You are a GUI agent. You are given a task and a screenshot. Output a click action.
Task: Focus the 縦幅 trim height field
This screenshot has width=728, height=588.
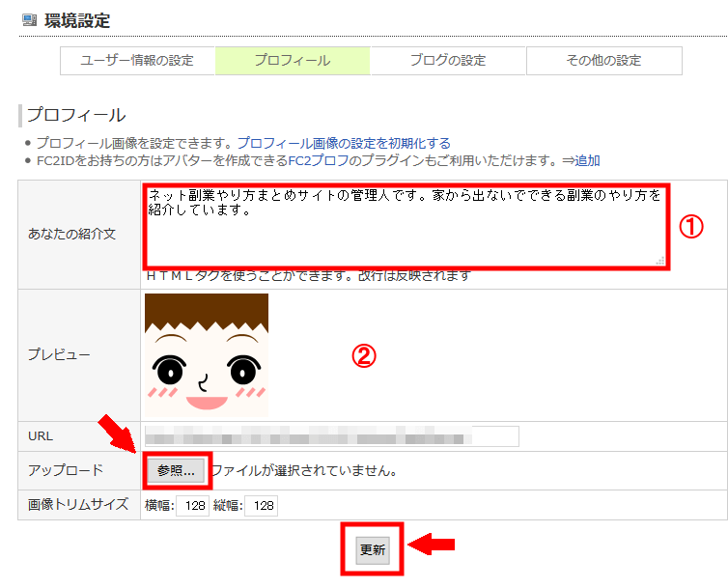tap(262, 505)
